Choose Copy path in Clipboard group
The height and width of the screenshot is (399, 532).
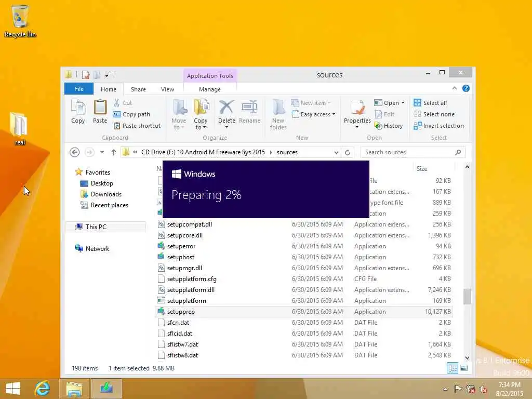[131, 114]
